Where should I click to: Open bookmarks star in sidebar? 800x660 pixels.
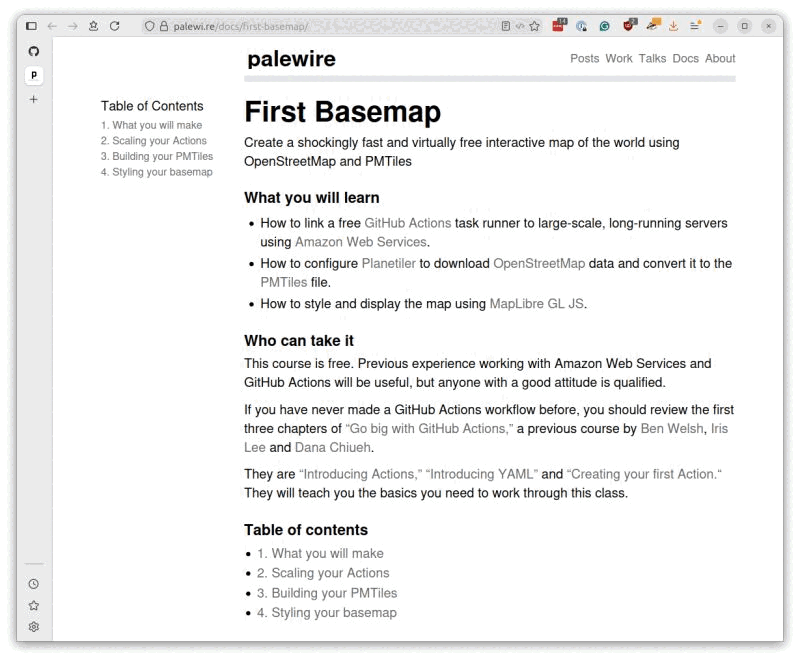point(34,605)
